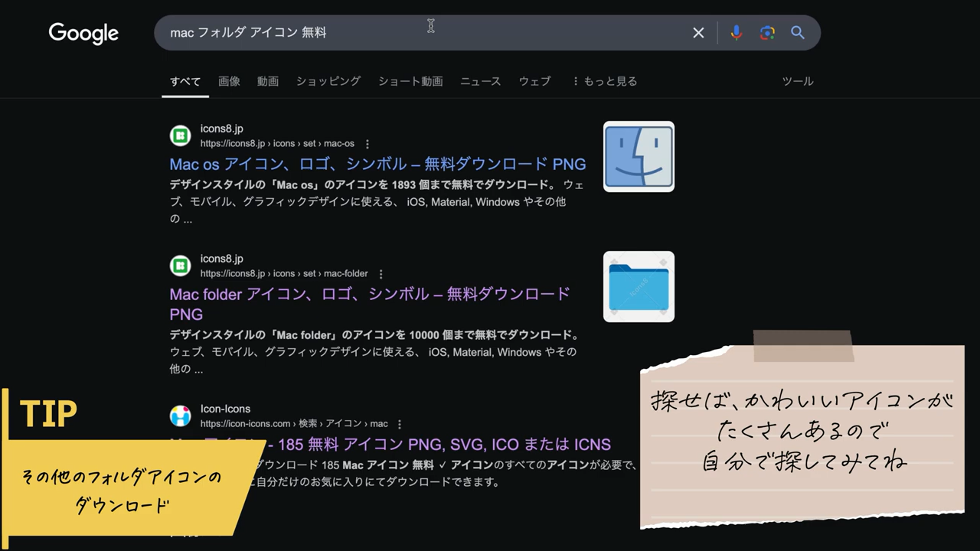
Task: Clear the search query with the X icon
Action: point(698,33)
